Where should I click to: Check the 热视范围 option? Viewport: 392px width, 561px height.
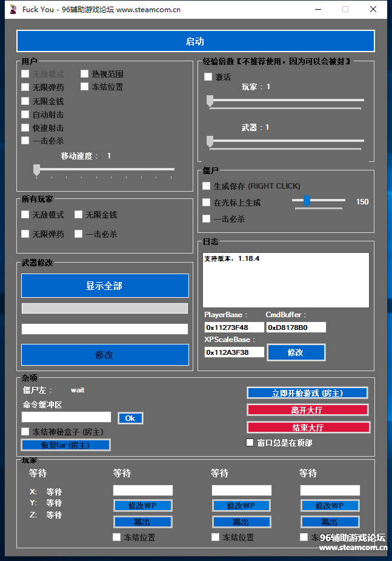85,74
